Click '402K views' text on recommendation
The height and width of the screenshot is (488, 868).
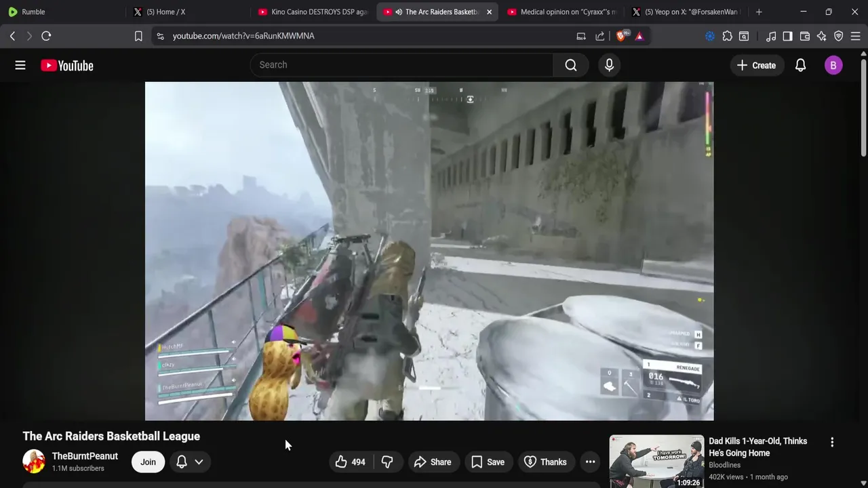tap(727, 477)
